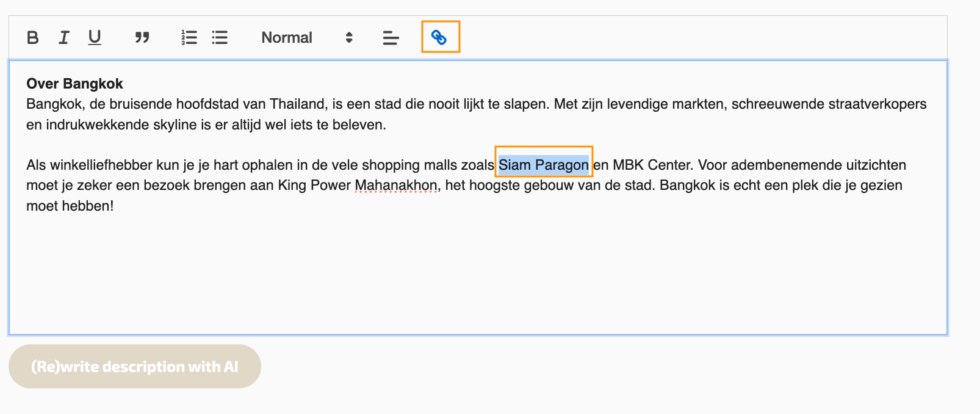The width and height of the screenshot is (980, 414).
Task: Open the Normal text style dropdown
Action: (287, 38)
